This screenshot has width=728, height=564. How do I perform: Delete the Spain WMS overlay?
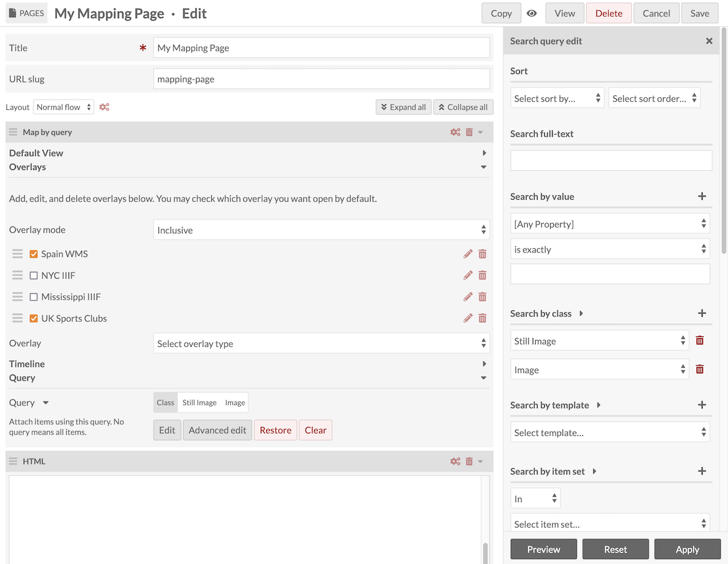coord(482,254)
